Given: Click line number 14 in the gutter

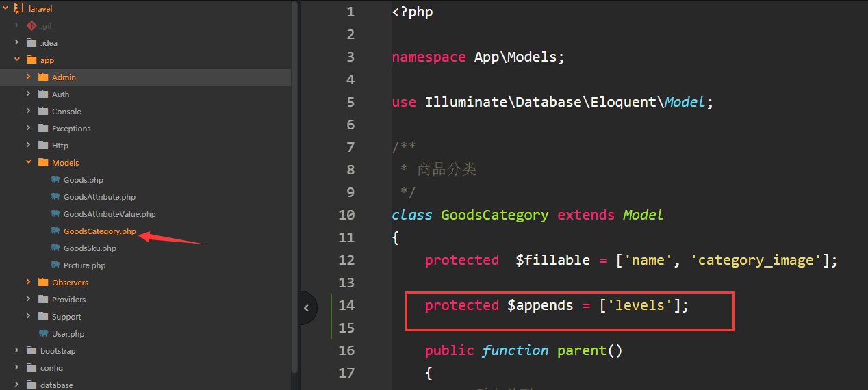Looking at the screenshot, I should 347,305.
